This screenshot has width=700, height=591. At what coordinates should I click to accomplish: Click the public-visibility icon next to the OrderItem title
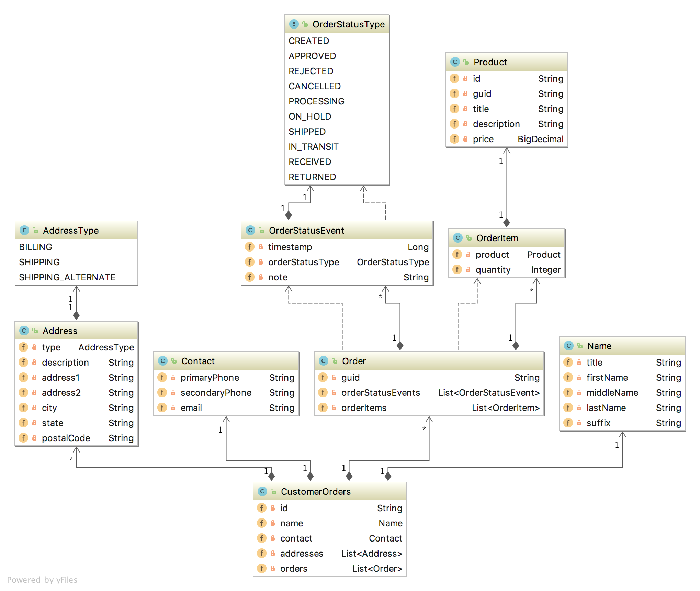coord(469,238)
